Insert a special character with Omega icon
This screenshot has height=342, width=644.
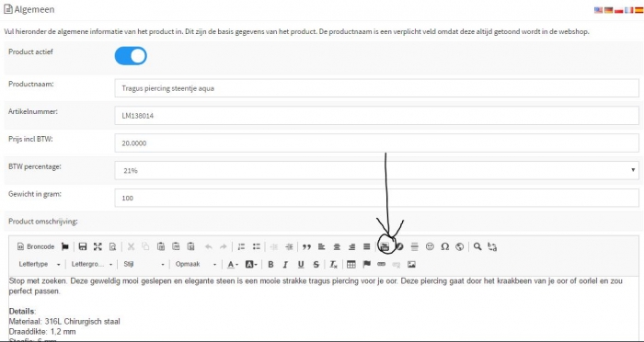tap(444, 246)
